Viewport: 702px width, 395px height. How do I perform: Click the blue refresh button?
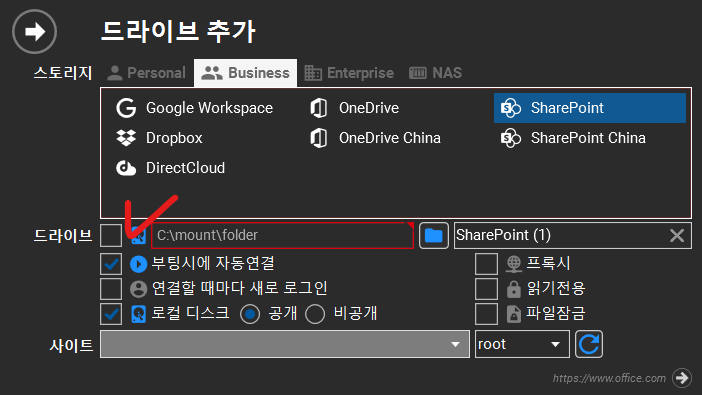tap(589, 344)
